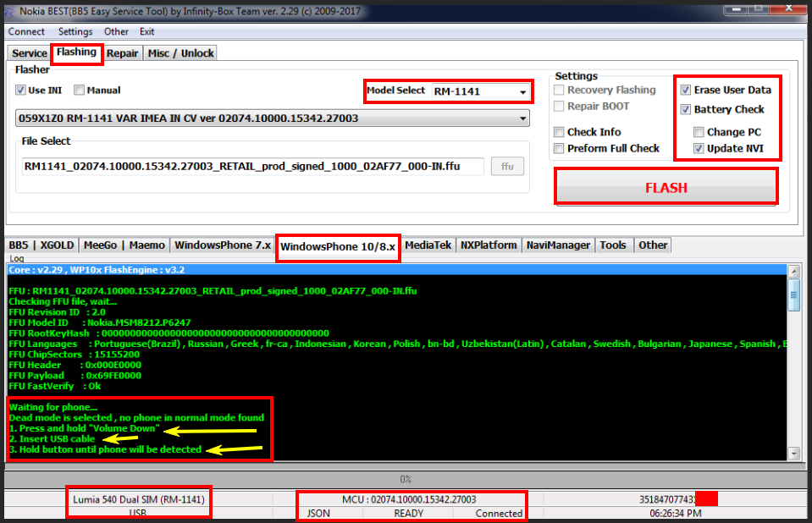This screenshot has width=812, height=523.
Task: Open the Tools tab
Action: (613, 245)
